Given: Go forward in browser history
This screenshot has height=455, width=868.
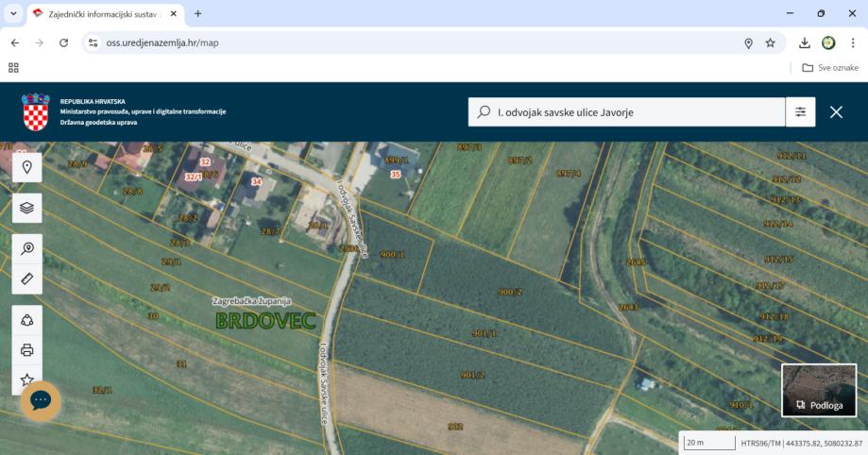Looking at the screenshot, I should tap(40, 42).
